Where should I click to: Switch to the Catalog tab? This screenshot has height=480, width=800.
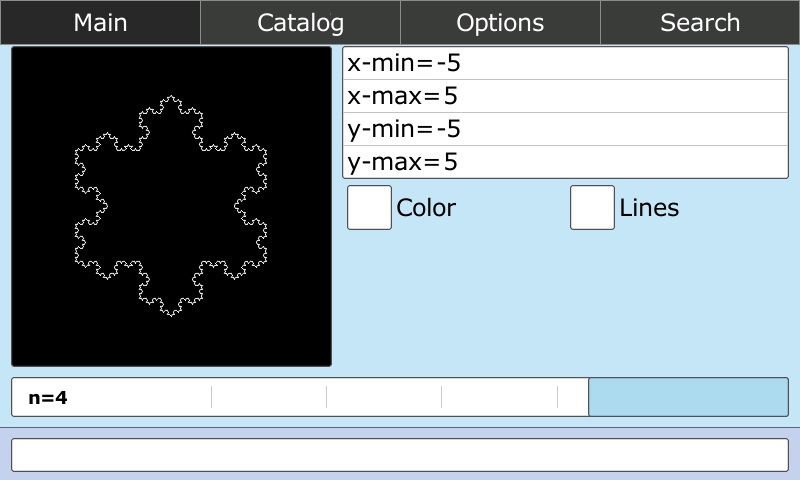300,22
